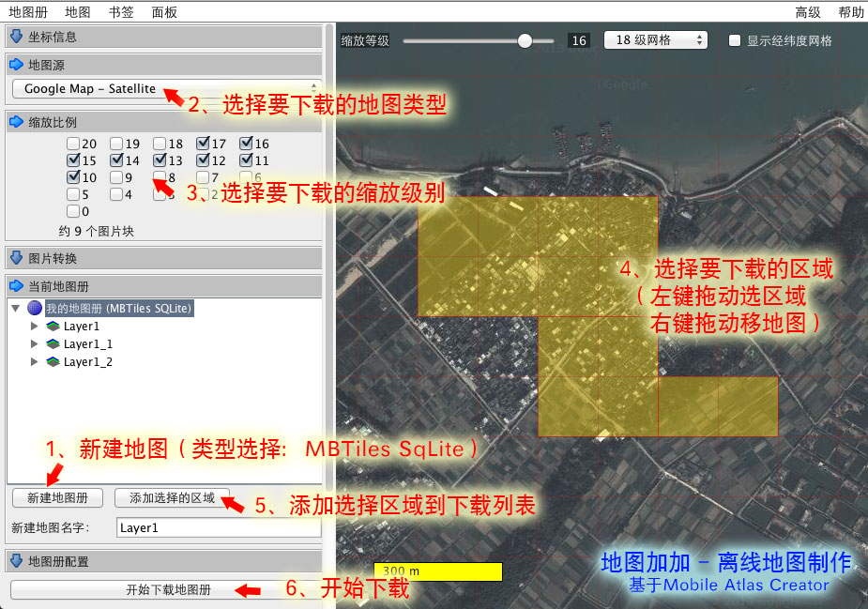
Task: Click the arrow icon beside 坐标信息
Action: coord(17,37)
